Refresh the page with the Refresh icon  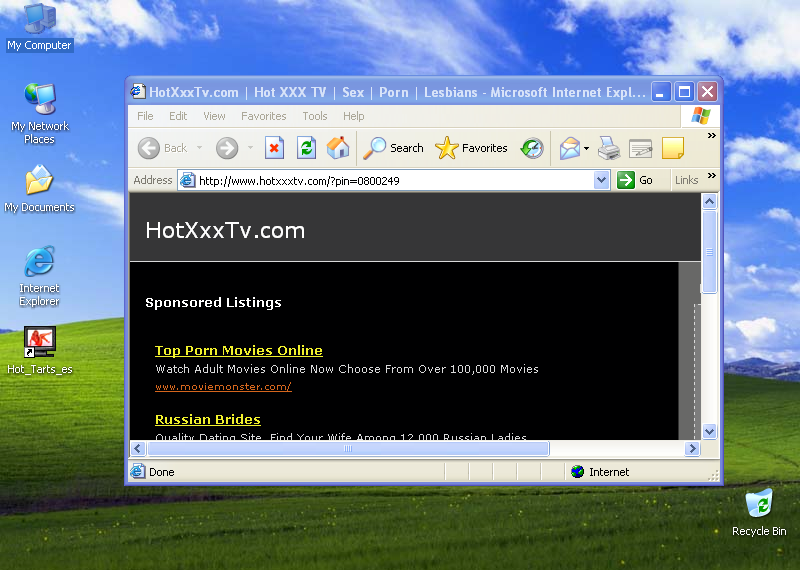coord(306,148)
